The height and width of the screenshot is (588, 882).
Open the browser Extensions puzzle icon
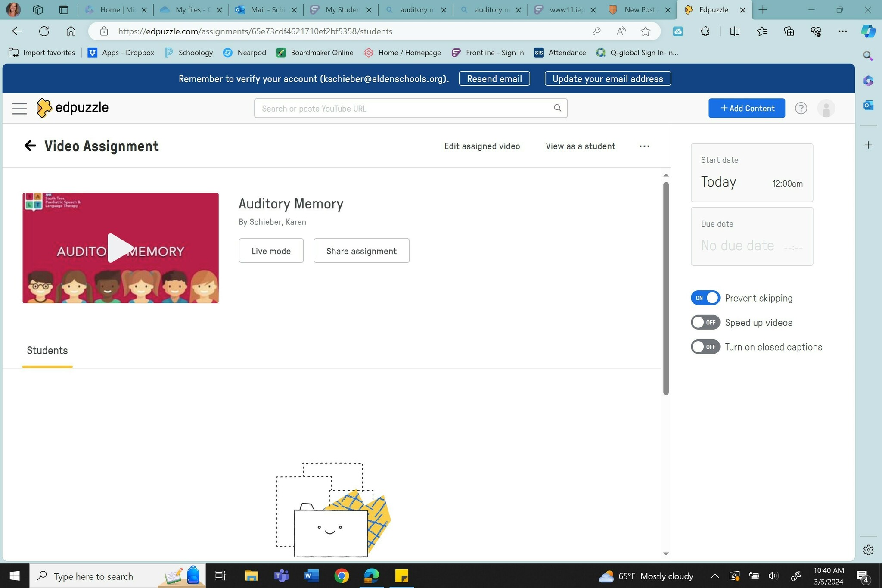pos(705,31)
